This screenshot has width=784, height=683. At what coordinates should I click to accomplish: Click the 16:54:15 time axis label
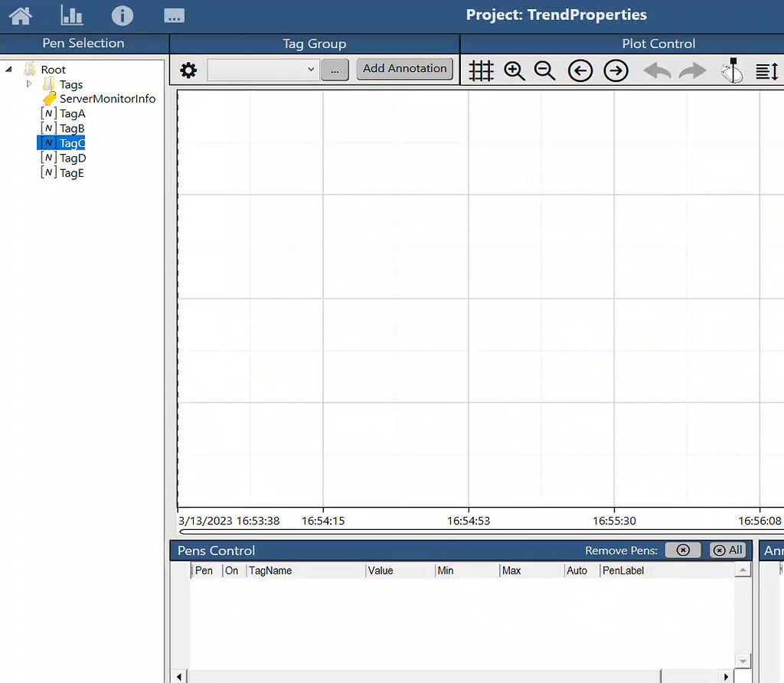[x=323, y=521]
